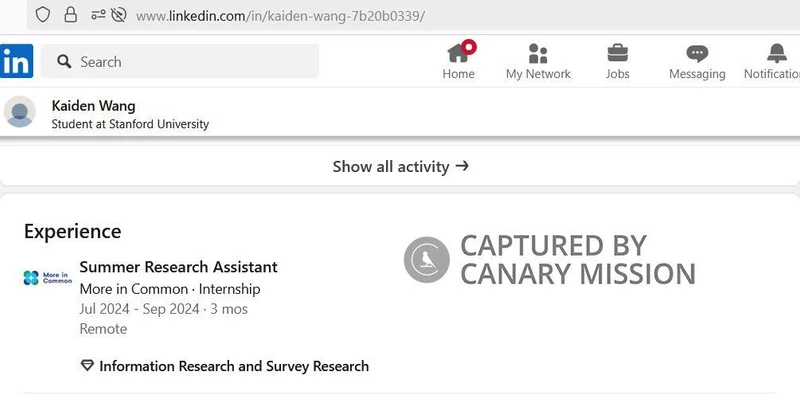This screenshot has width=800, height=395.
Task: Click the tracking protection shield icon
Action: click(43, 15)
